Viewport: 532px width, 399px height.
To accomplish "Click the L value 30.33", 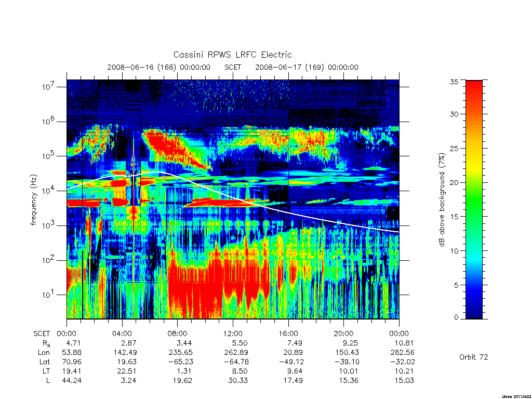I will point(238,380).
